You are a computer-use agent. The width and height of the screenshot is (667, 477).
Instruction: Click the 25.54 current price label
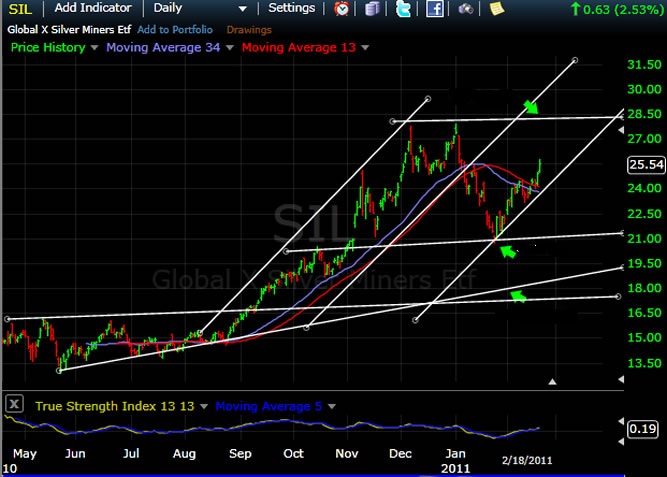pos(645,164)
